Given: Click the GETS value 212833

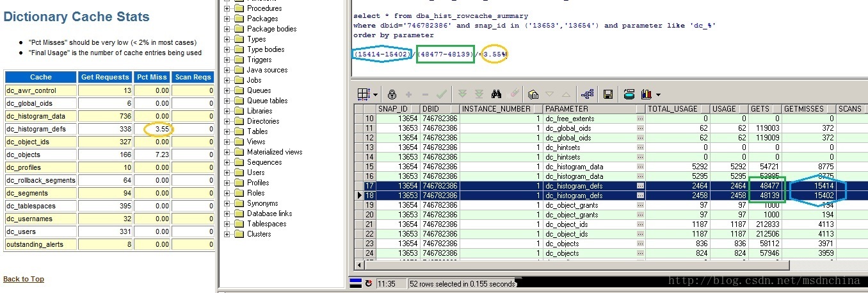Looking at the screenshot, I should click(769, 224).
